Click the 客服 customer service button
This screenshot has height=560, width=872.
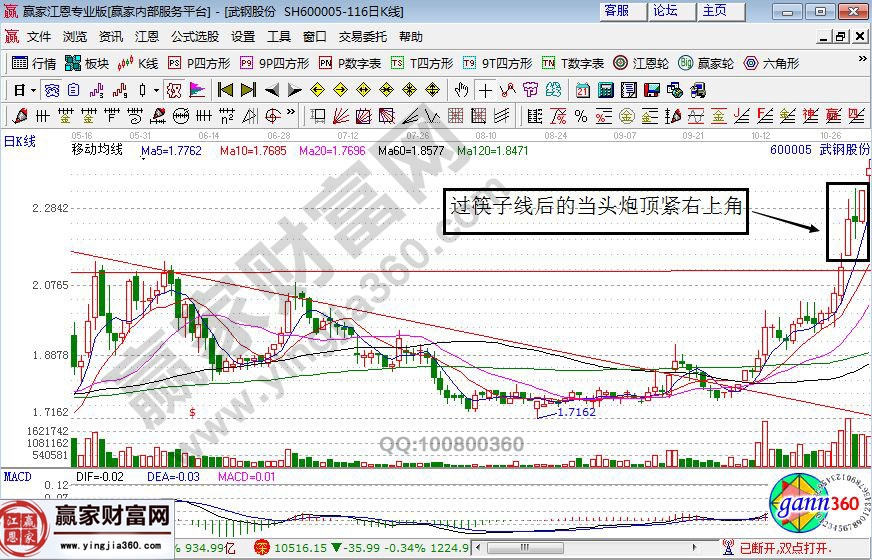(617, 11)
